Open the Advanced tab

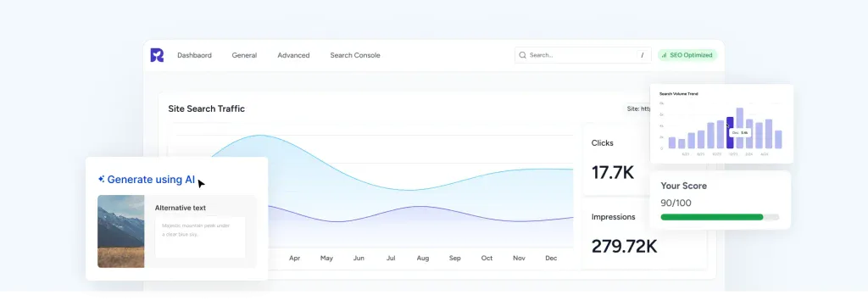[x=293, y=55]
